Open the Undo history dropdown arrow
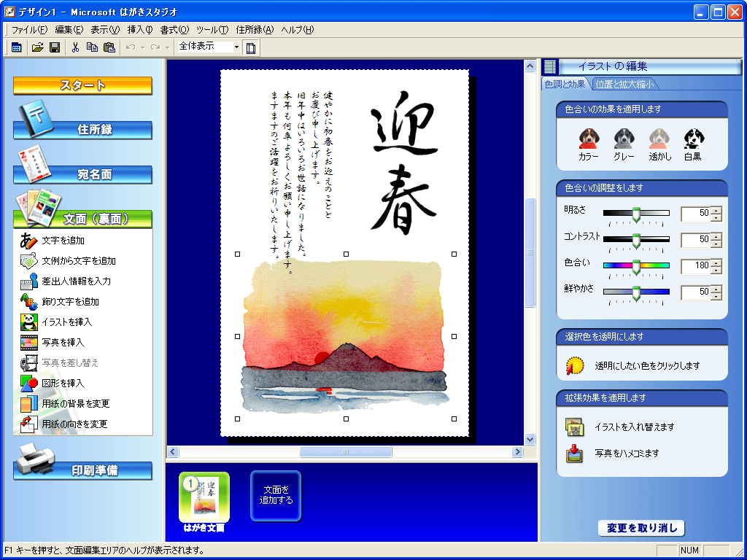747x560 pixels. 142,47
